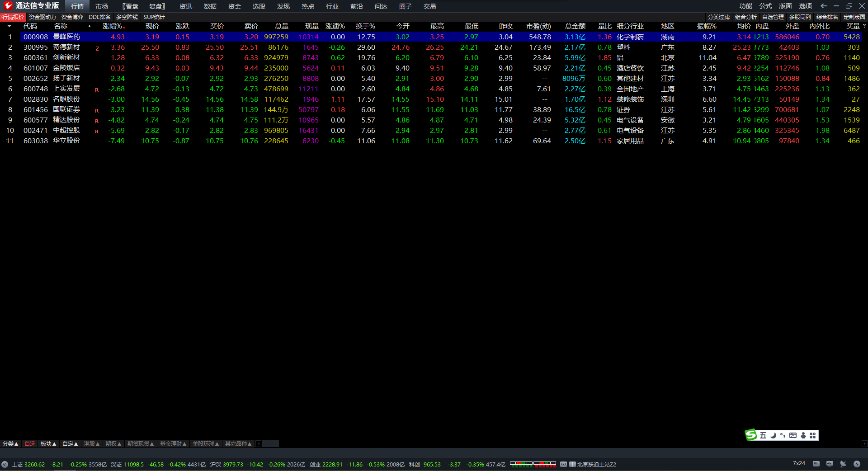
Task: Expand the 港股 bottom tab menu
Action: tap(92, 444)
